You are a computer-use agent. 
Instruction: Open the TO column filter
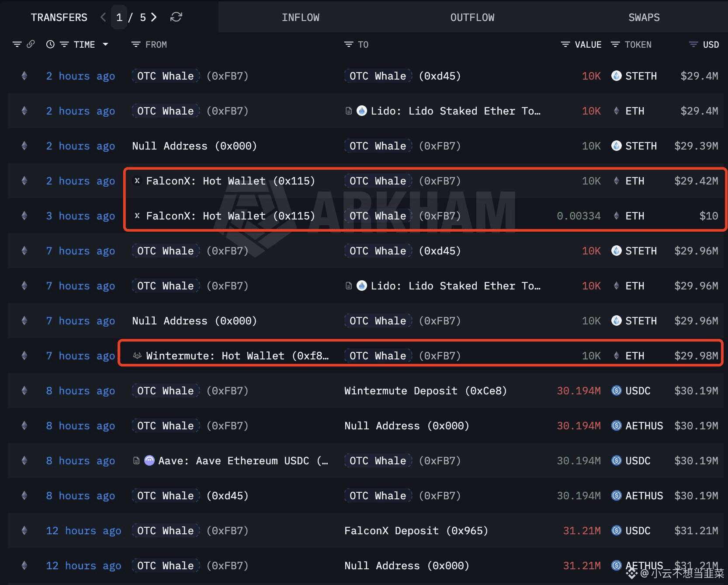349,44
